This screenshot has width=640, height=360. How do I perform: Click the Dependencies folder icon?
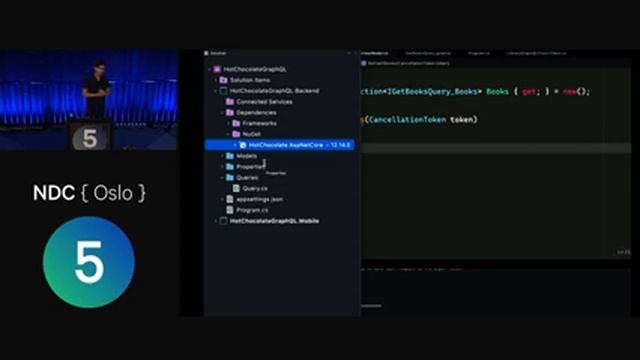click(x=230, y=112)
